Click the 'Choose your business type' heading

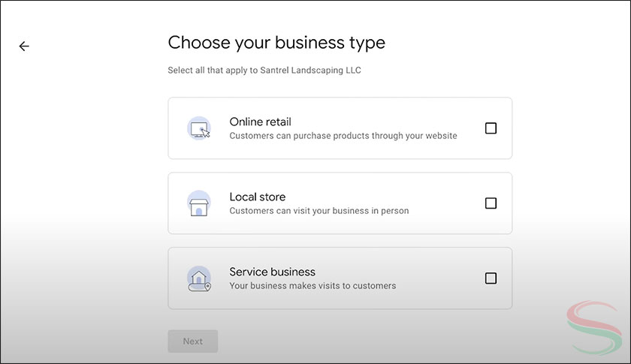(x=276, y=43)
